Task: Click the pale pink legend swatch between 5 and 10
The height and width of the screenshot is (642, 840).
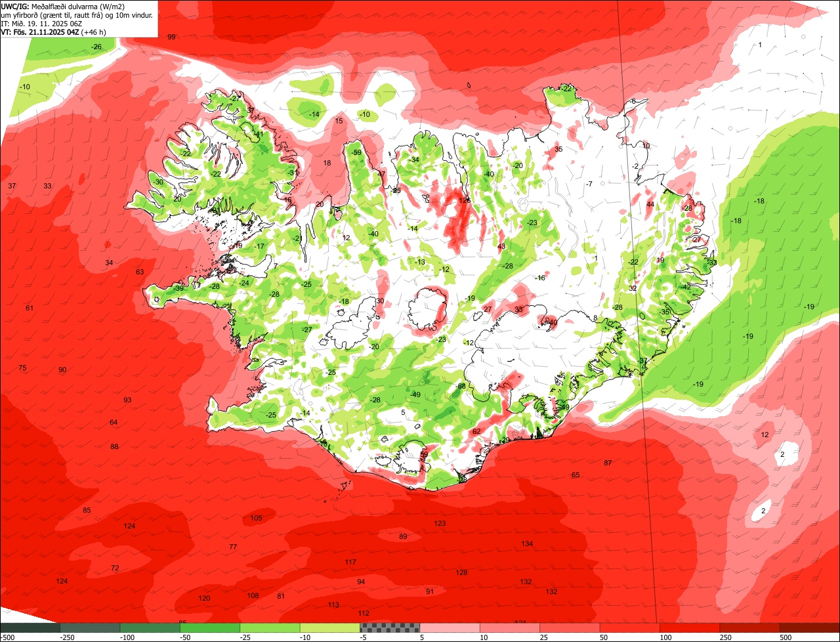Action: point(450,628)
